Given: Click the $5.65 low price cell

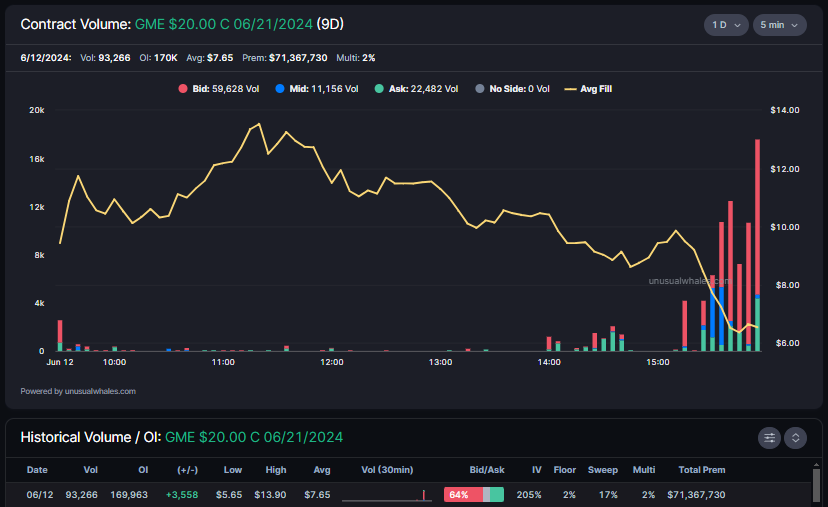Looking at the screenshot, I should 229,495.
